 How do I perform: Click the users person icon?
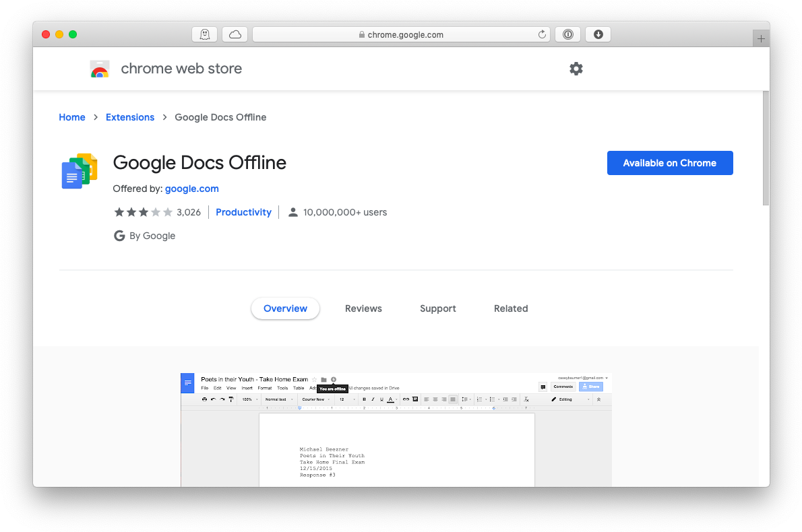293,212
